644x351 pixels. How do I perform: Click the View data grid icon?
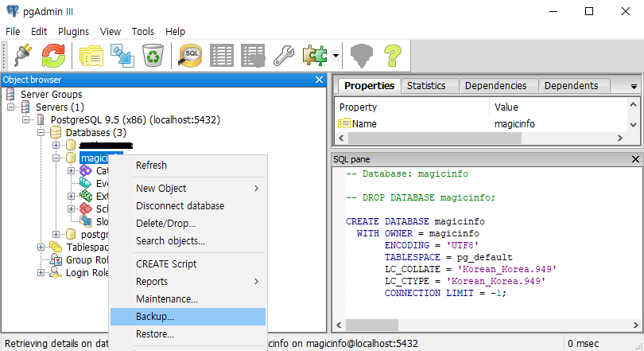point(222,56)
